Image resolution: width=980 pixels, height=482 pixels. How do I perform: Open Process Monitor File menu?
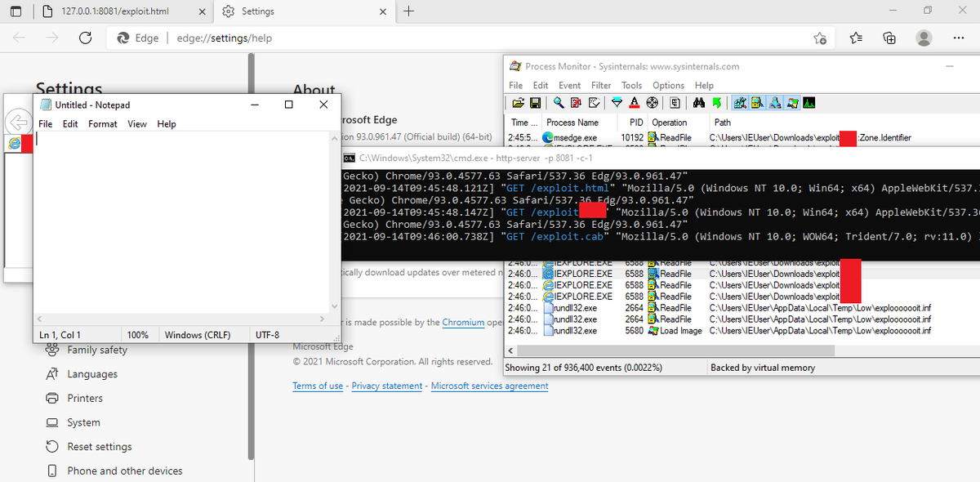tap(516, 85)
